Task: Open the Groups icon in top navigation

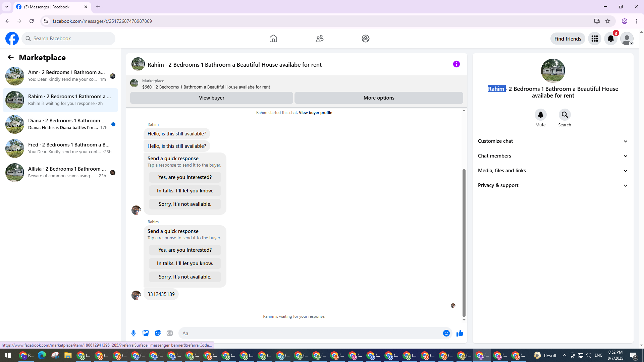Action: (366, 39)
